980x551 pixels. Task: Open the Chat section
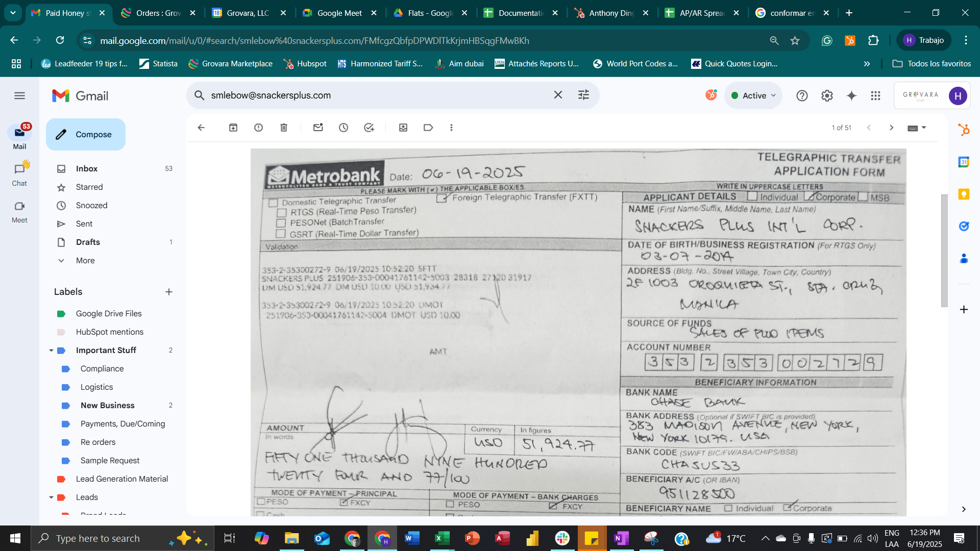[19, 173]
